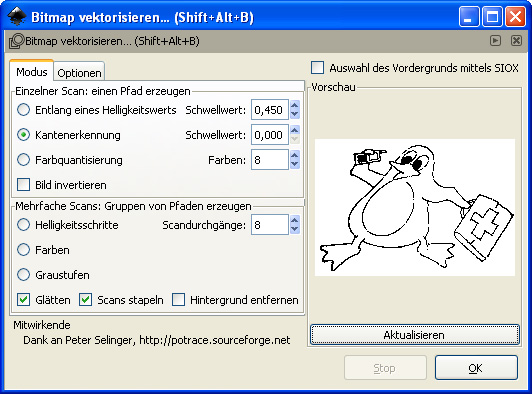Decrease Scandurchgänge with down arrow
This screenshot has height=394, width=532.
point(294,229)
